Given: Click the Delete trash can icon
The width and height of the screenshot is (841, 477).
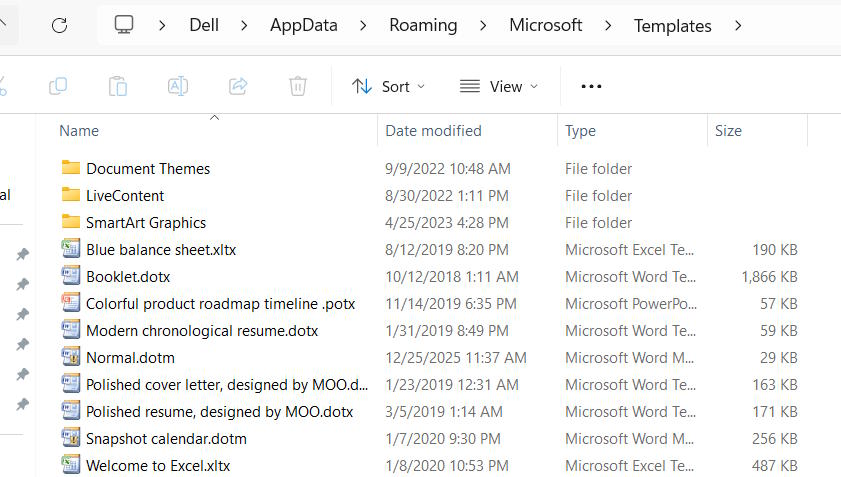Looking at the screenshot, I should tap(298, 86).
